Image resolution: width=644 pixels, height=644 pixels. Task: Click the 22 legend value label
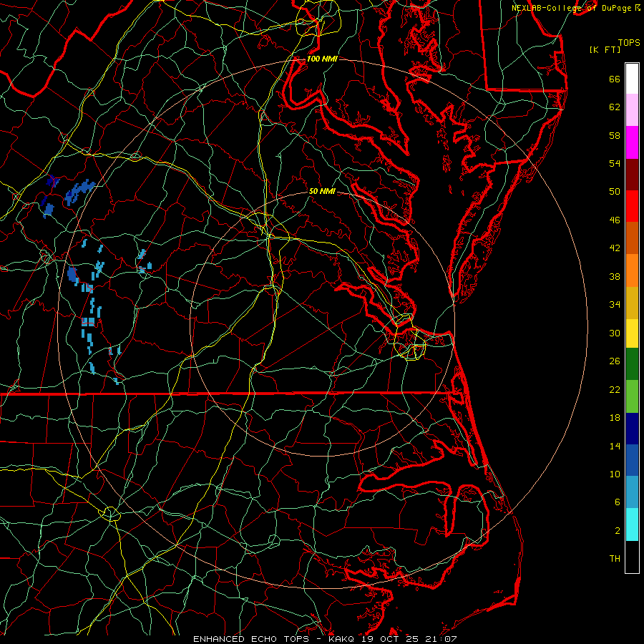click(x=615, y=389)
